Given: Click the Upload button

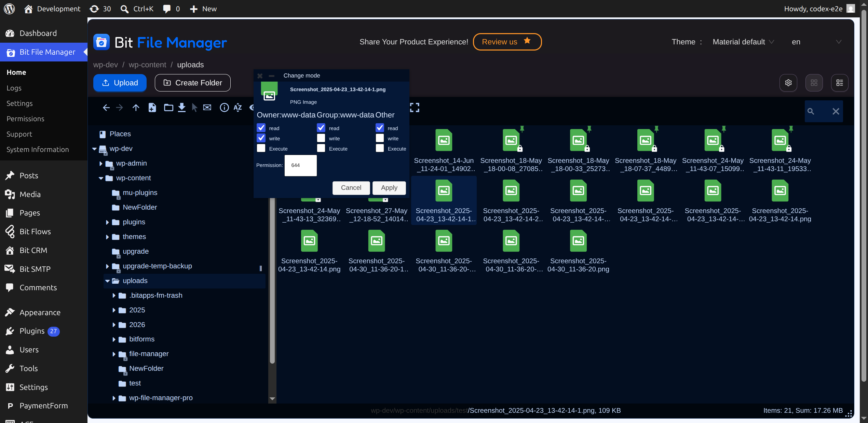Looking at the screenshot, I should (120, 83).
